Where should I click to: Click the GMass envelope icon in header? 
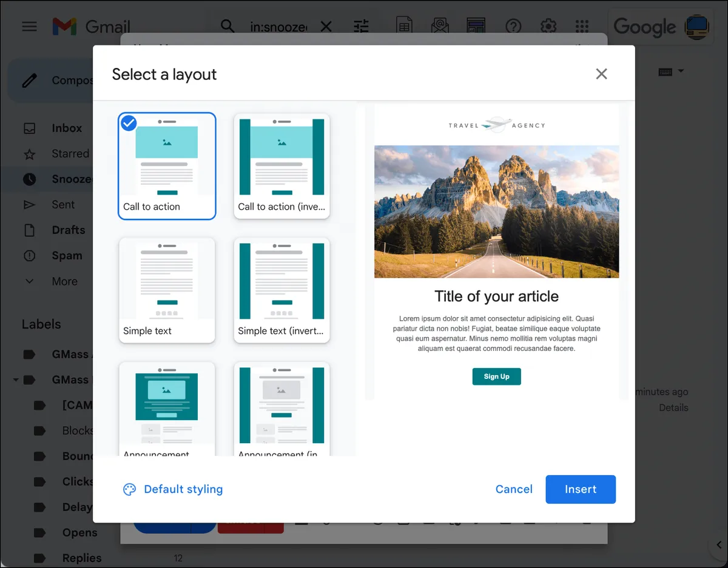point(440,26)
